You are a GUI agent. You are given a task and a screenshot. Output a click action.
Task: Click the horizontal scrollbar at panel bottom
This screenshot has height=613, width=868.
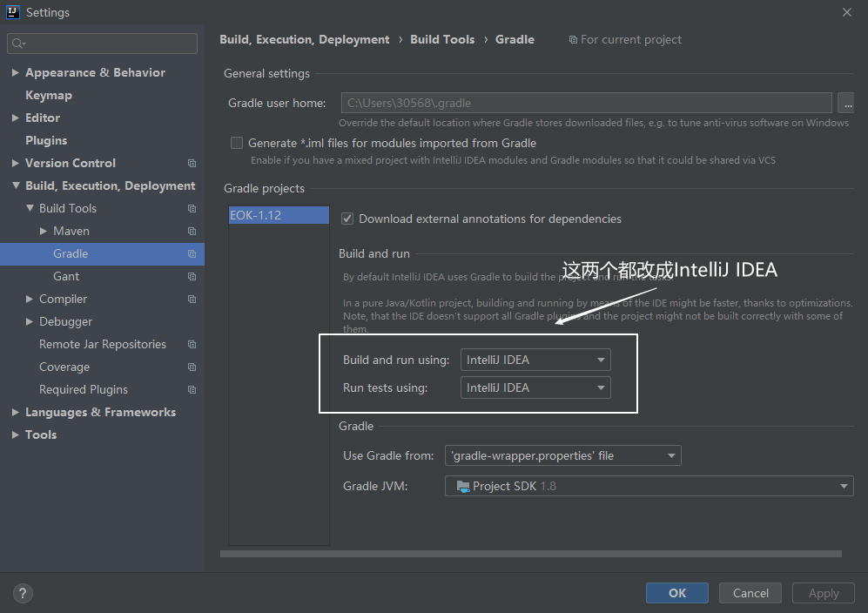531,555
